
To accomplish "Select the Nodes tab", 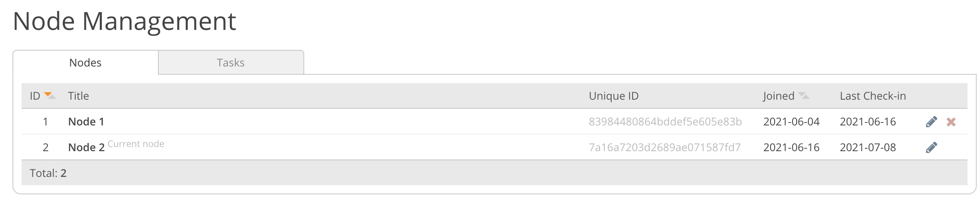I will click(x=85, y=63).
